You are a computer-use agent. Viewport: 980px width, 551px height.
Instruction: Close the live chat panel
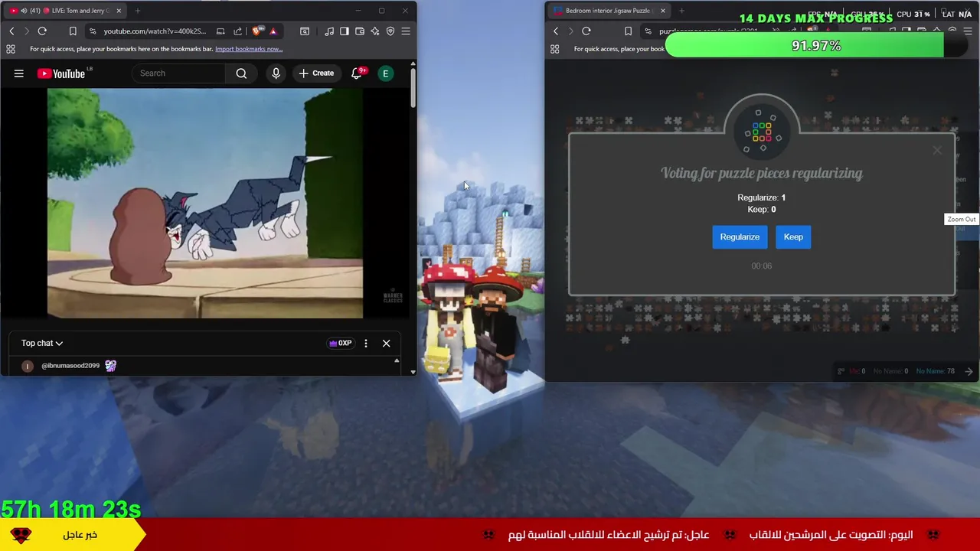[x=386, y=343]
